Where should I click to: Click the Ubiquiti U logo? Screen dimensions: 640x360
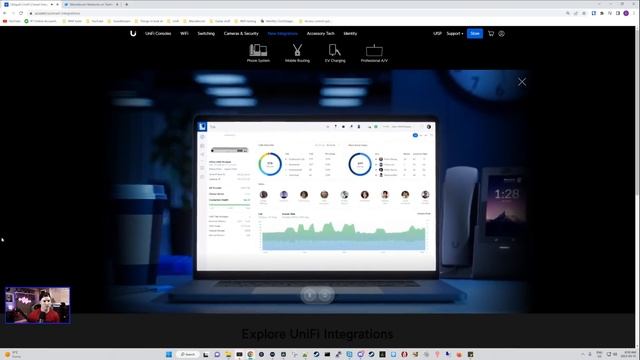pos(133,33)
